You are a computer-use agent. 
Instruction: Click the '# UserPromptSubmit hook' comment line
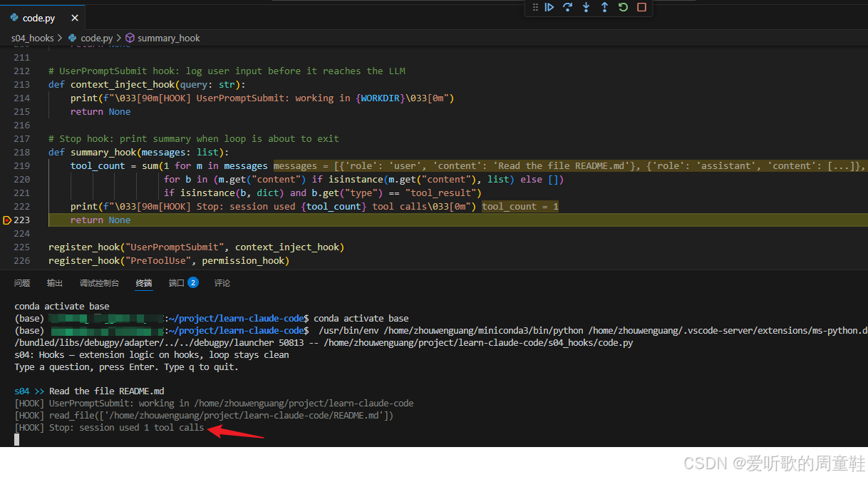[x=227, y=71]
